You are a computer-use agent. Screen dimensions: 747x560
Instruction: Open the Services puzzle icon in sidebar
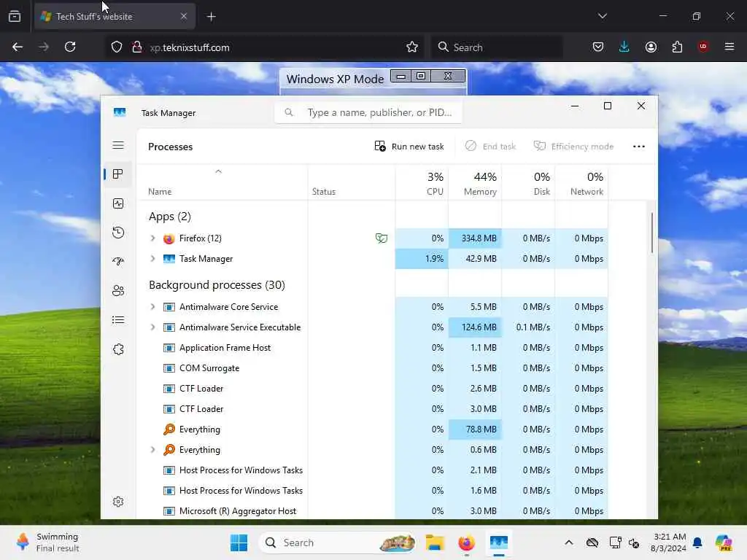(118, 349)
